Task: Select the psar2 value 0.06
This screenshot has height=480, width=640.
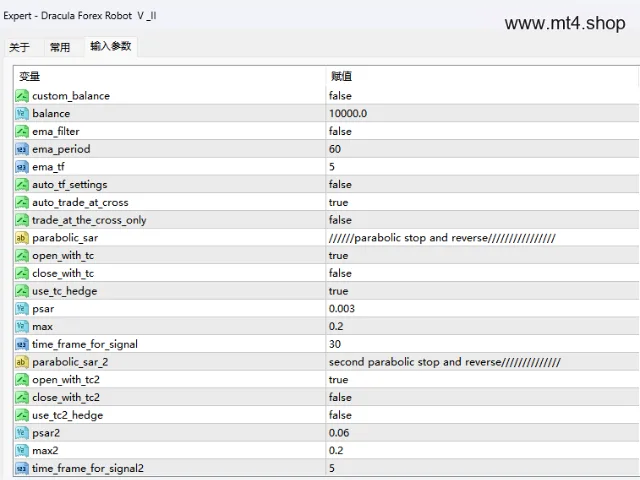Action: (339, 433)
